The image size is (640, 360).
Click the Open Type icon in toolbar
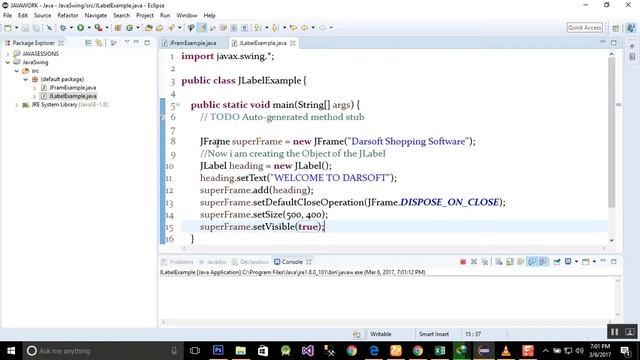coord(149,28)
